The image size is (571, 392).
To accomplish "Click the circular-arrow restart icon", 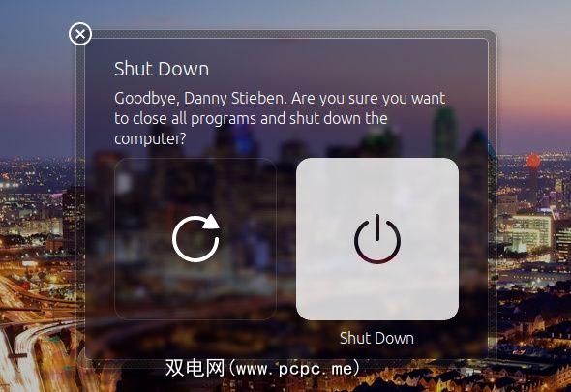I will point(195,238).
